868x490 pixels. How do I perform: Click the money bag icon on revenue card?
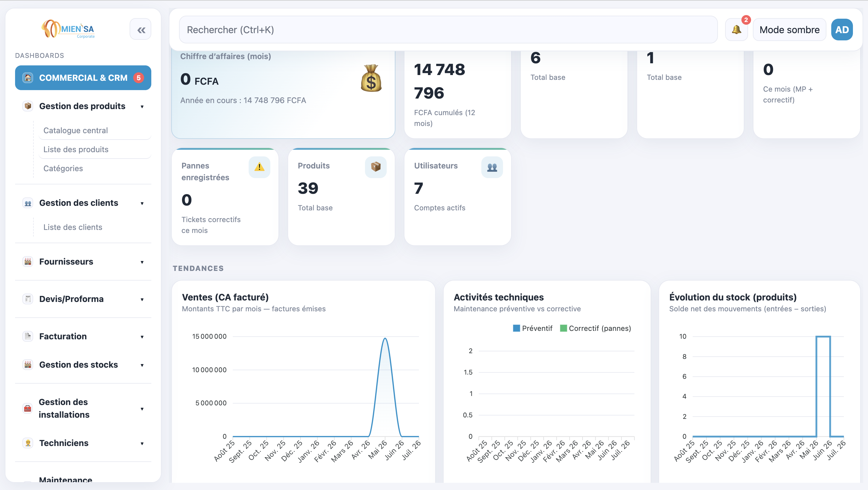(x=371, y=78)
